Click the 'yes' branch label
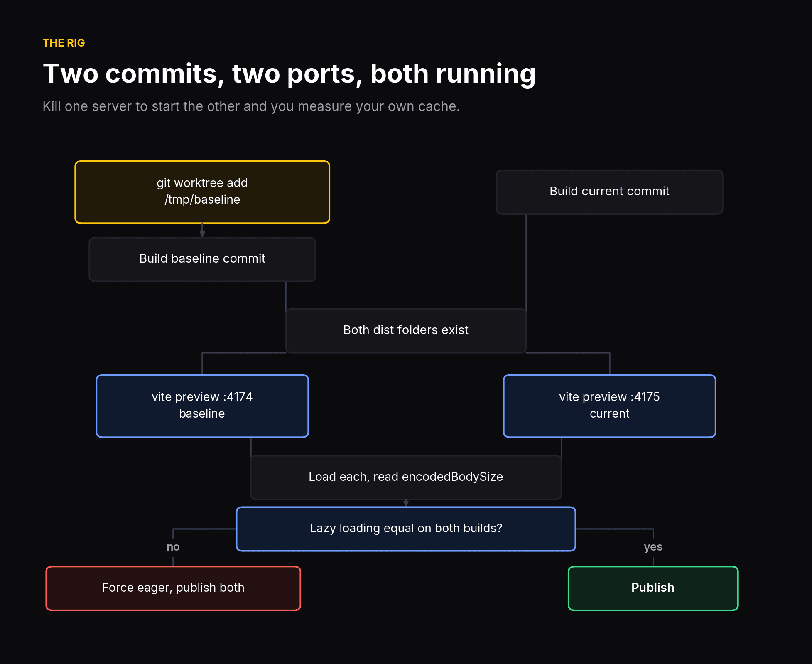The height and width of the screenshot is (664, 812). (653, 547)
